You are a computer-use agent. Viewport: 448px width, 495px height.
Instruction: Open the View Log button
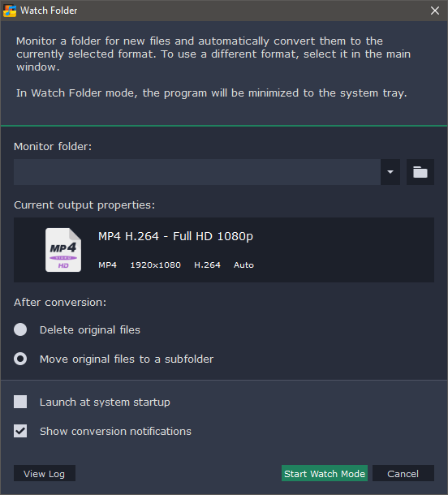click(45, 473)
